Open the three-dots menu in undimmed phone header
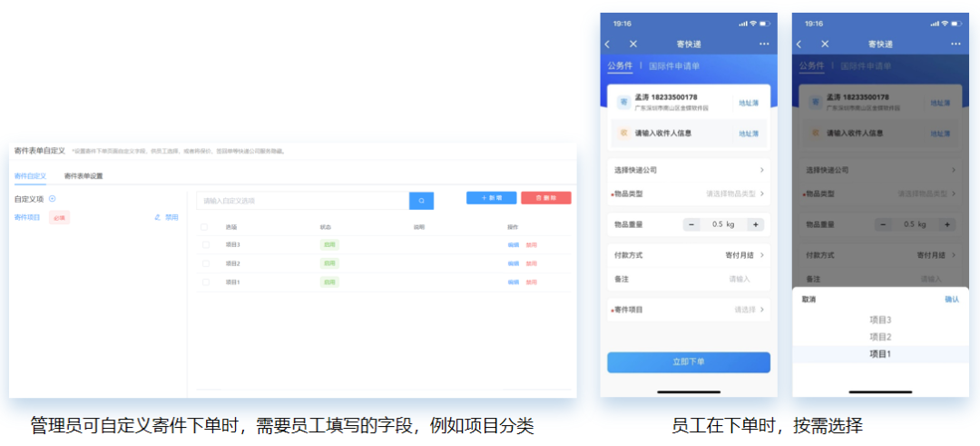This screenshot has width=980, height=446. (764, 44)
